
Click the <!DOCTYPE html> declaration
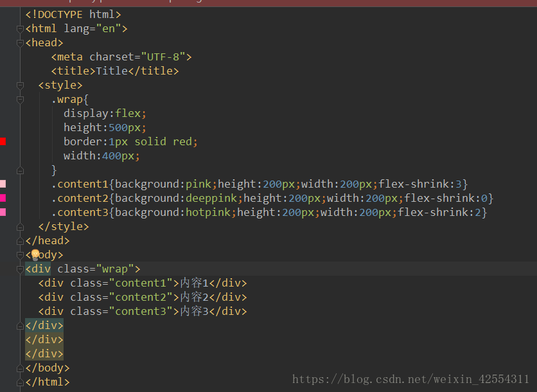[73, 15]
